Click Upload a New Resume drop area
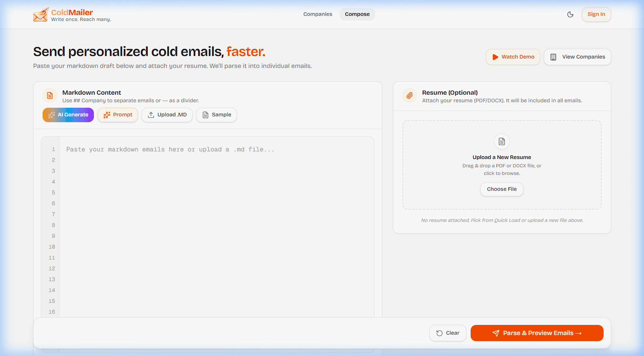 coord(502,165)
